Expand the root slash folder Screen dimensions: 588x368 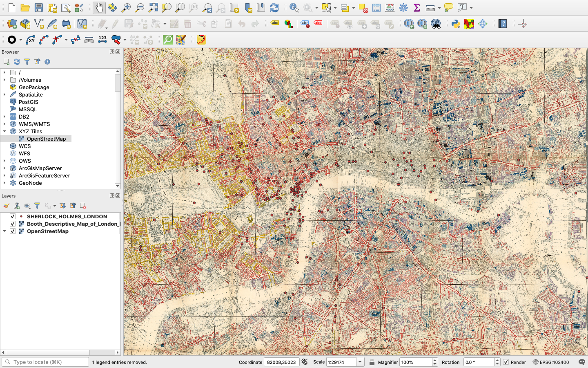[4, 72]
